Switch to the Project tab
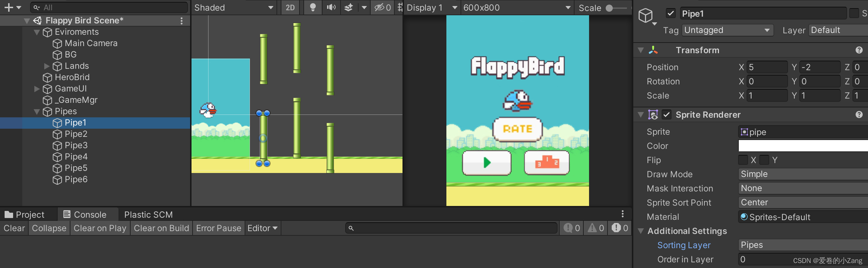Viewport: 868px width, 268px height. 25,214
